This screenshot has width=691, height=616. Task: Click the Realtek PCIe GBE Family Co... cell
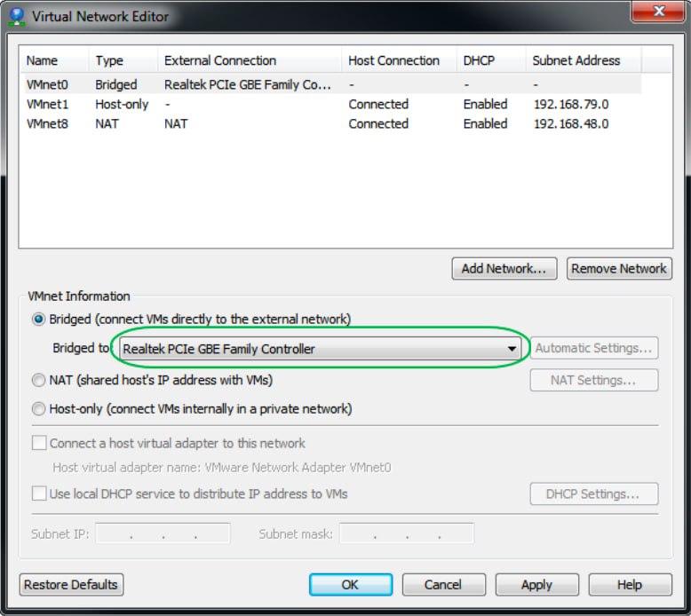pos(248,84)
